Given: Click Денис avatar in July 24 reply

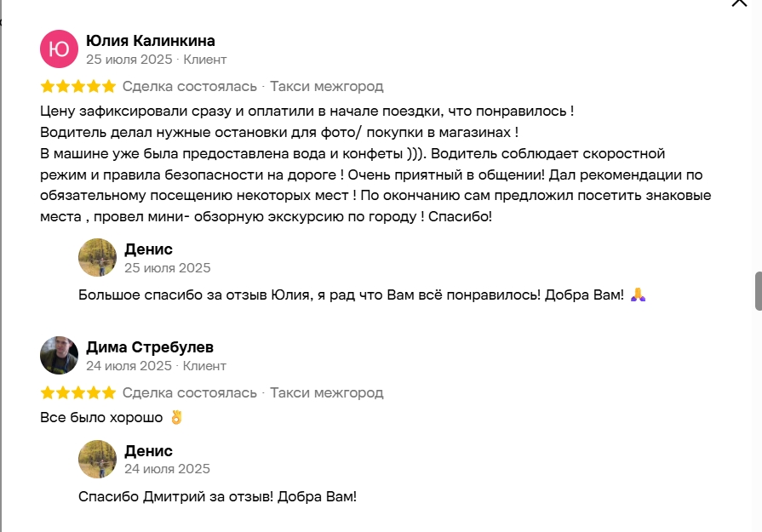Looking at the screenshot, I should 97,459.
